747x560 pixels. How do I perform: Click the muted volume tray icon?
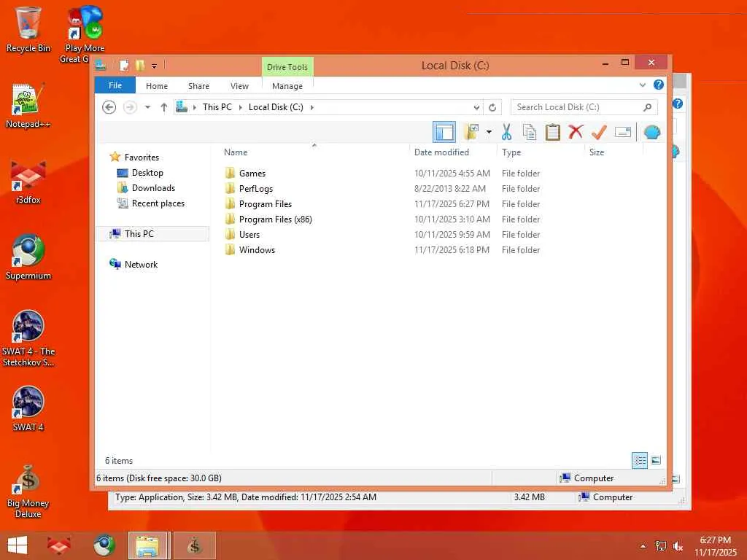(678, 546)
